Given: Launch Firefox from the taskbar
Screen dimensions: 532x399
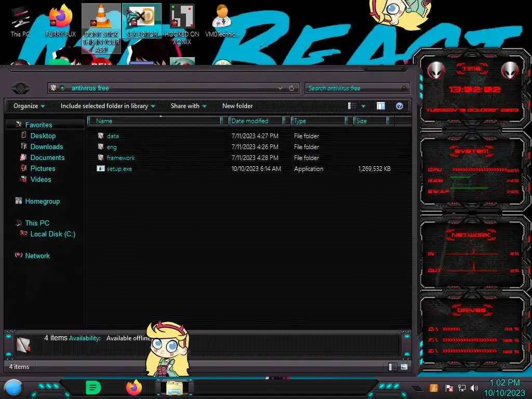Looking at the screenshot, I should click(x=134, y=388).
